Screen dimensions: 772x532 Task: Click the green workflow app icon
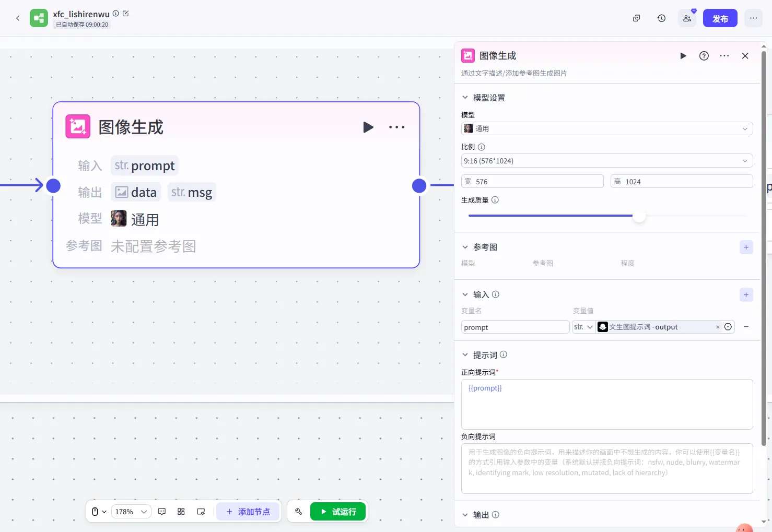click(39, 18)
